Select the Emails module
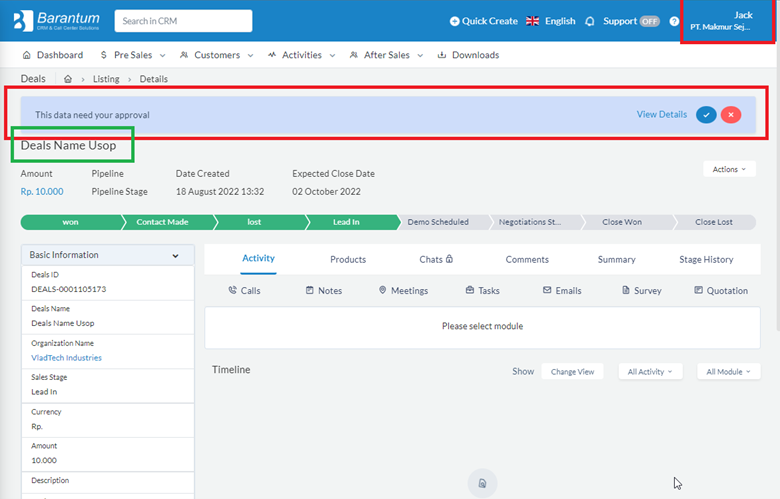Image resolution: width=780 pixels, height=499 pixels. click(562, 291)
